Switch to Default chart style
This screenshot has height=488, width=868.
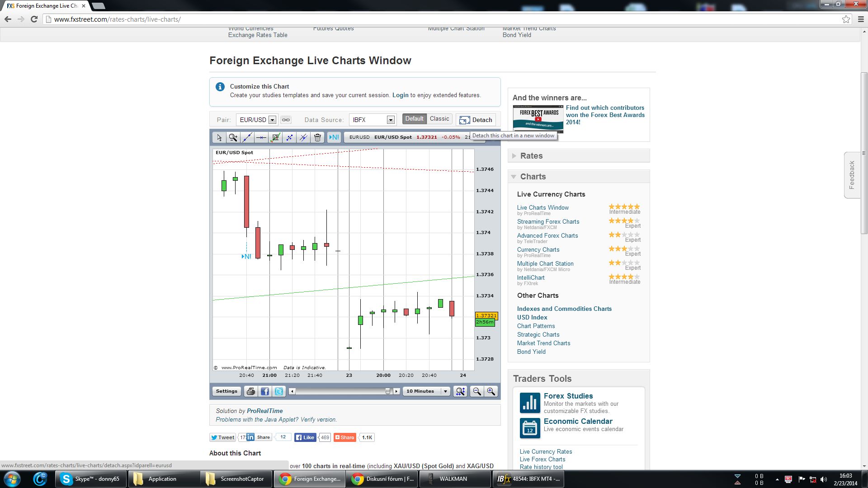(x=414, y=119)
